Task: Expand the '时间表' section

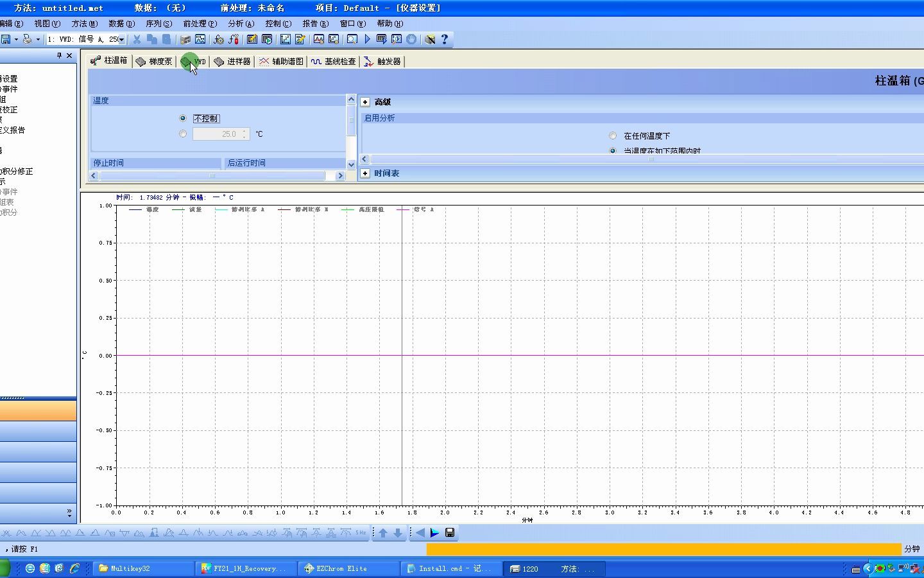Action: (x=365, y=173)
